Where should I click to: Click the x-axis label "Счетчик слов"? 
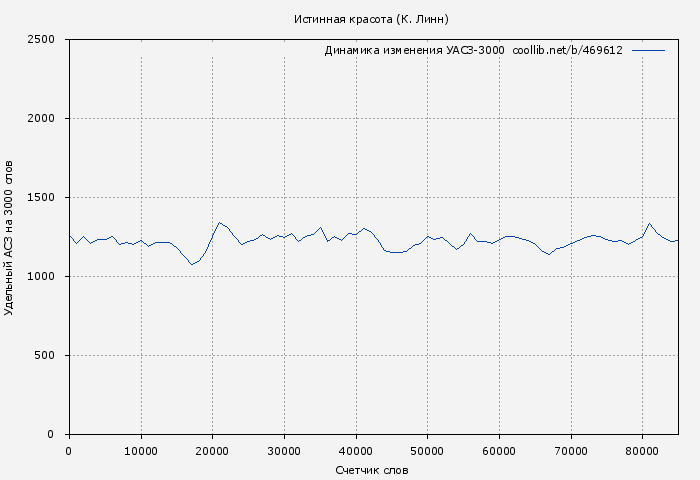[x=372, y=470]
